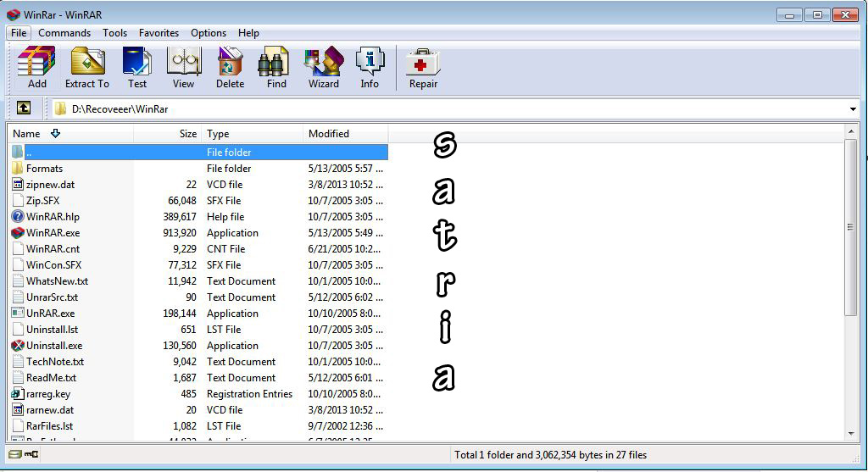This screenshot has height=472, width=868.
Task: Click the scrollbar up arrow
Action: [851, 131]
